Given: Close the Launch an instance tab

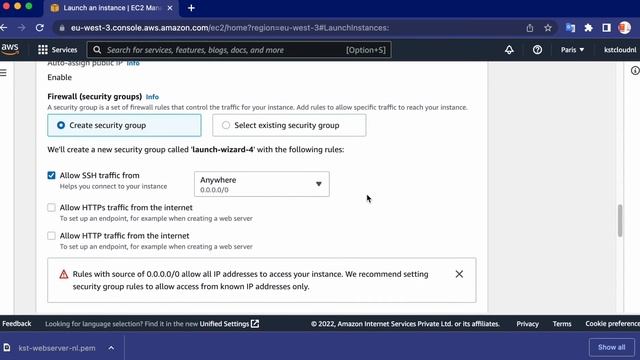Looking at the screenshot, I should 170,8.
